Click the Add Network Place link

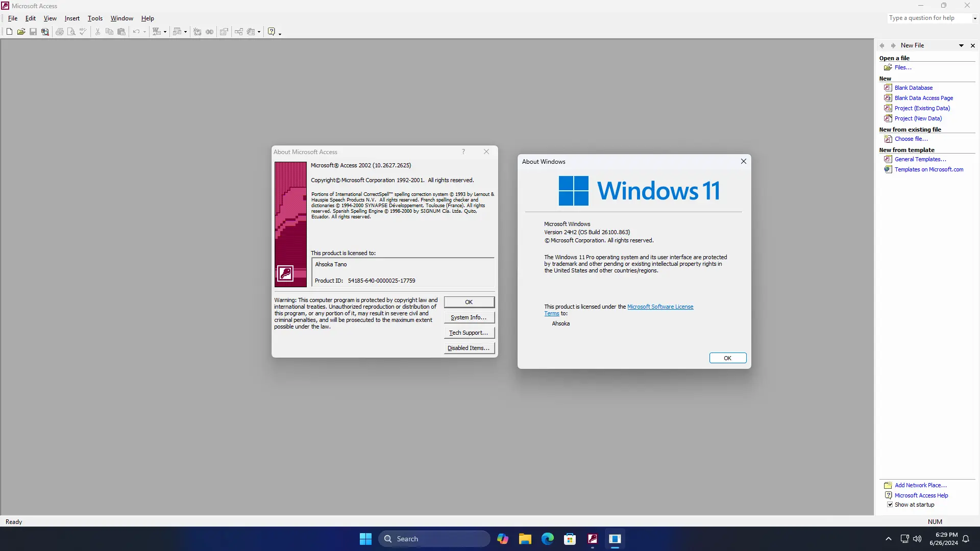920,485
